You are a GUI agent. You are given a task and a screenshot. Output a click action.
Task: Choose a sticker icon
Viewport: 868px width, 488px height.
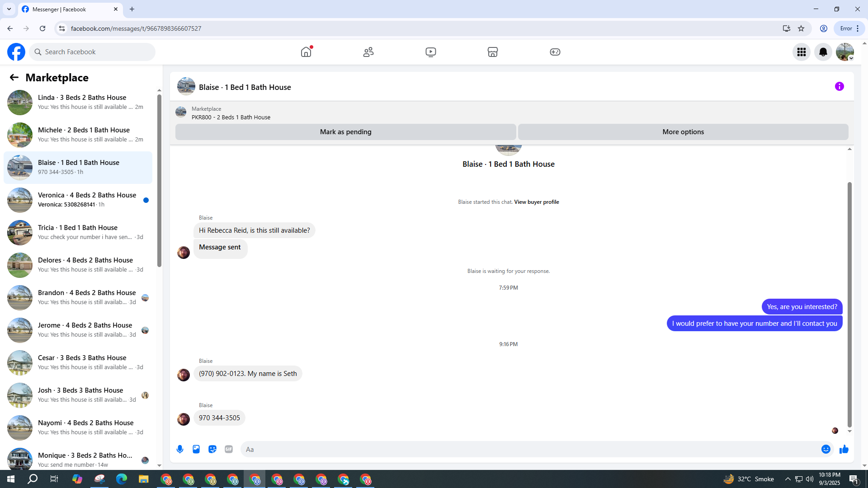point(212,449)
